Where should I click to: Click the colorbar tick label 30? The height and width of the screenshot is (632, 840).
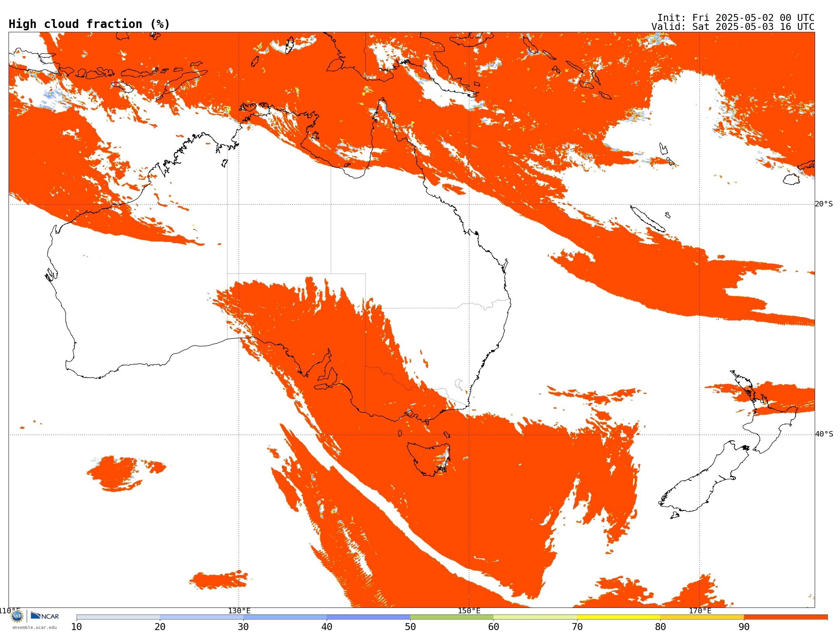[243, 627]
